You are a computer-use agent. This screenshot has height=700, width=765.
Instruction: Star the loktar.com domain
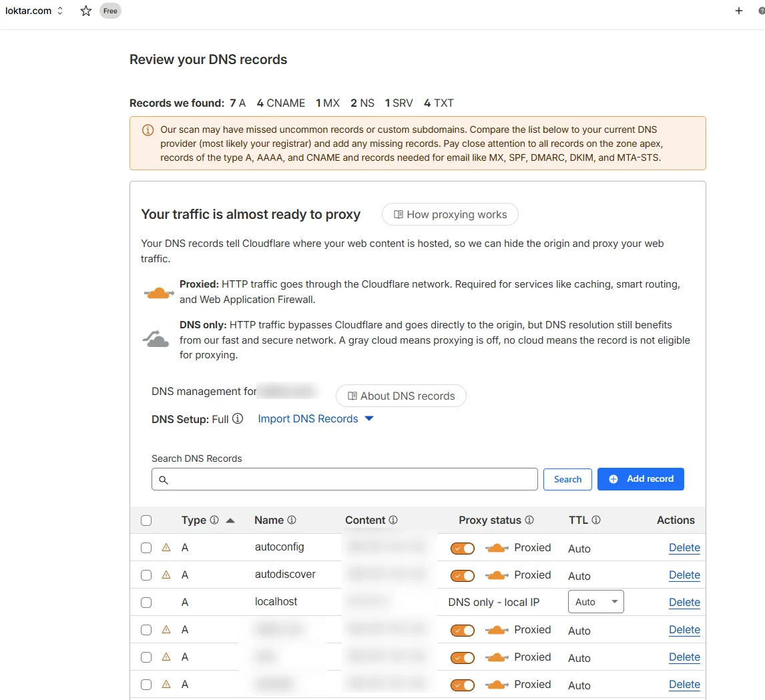(86, 11)
